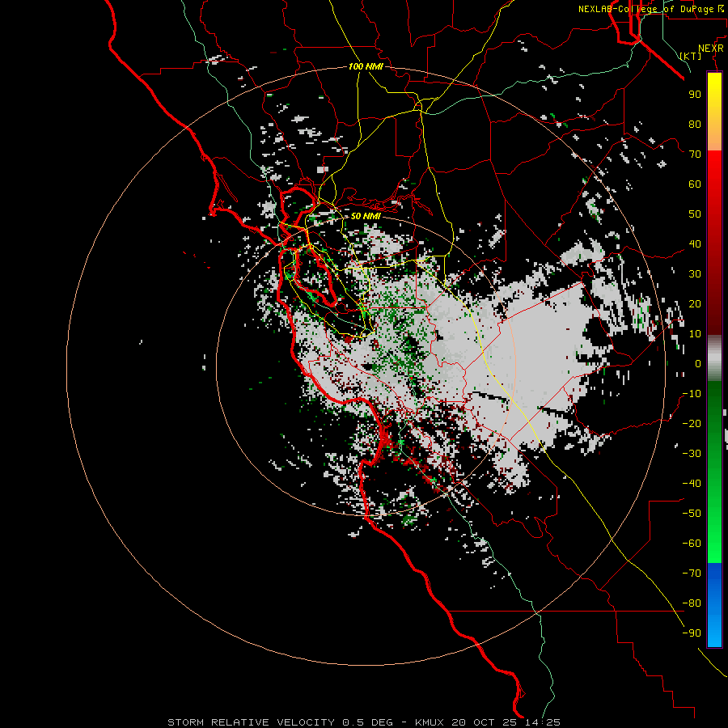The width and height of the screenshot is (728, 728).
Task: Select the 80 value on the velocity scale
Action: point(695,124)
